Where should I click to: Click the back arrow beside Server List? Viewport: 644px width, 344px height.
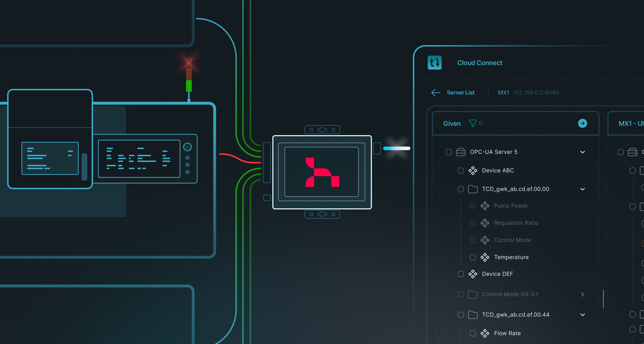(x=436, y=93)
